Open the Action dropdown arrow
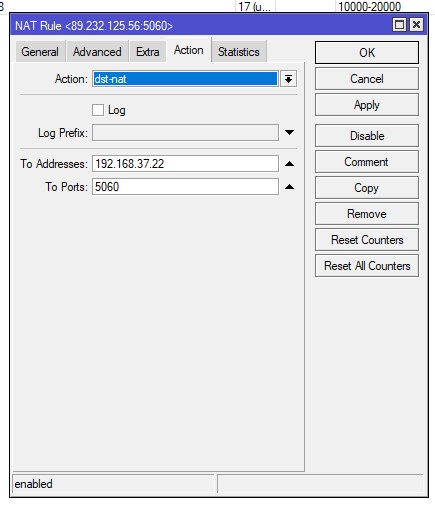435x510 pixels. pyautogui.click(x=288, y=79)
